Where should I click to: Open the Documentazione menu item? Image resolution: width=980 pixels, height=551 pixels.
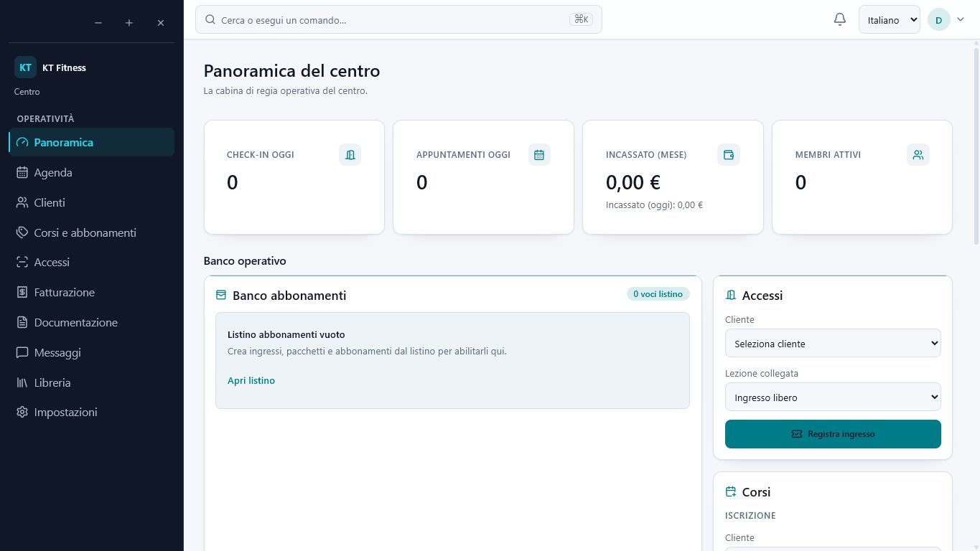point(92,322)
